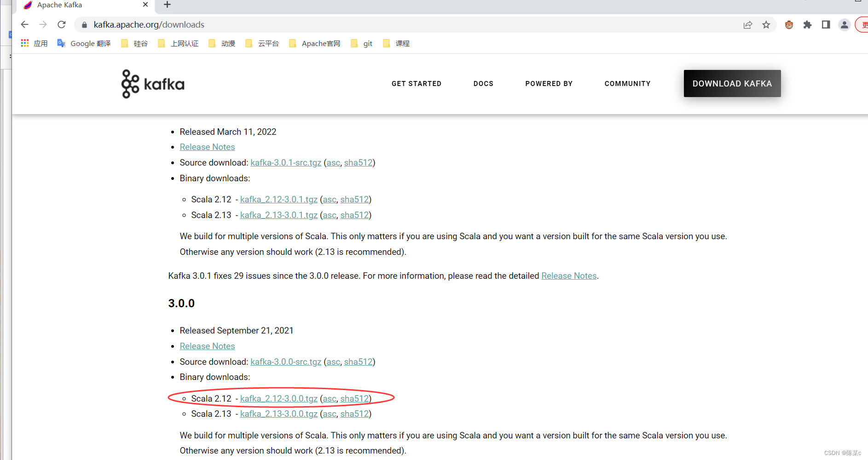Select the Apache Kafka browser tab
The height and width of the screenshot is (460, 868).
(85, 5)
